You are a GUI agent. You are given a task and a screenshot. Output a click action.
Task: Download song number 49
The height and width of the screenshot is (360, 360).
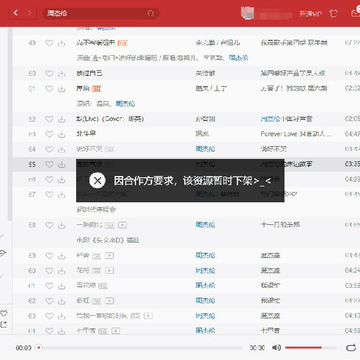pyautogui.click(x=62, y=43)
